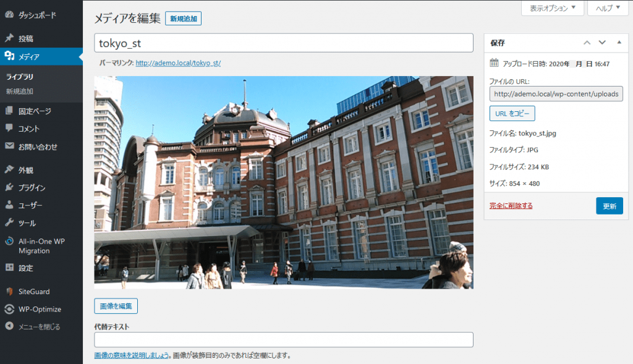Viewport: 633px width, 364px height.
Task: Click the メディアを編集 page heading
Action: click(x=127, y=18)
